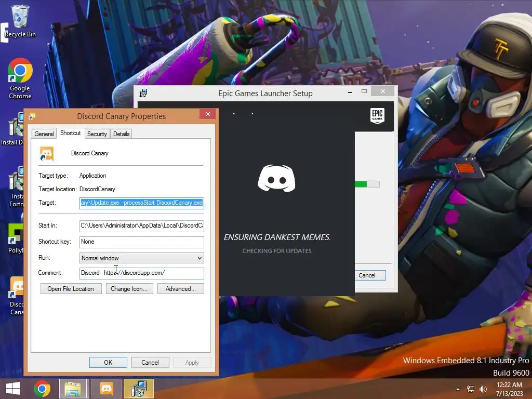Open the volume speaker tray icon

[483, 389]
